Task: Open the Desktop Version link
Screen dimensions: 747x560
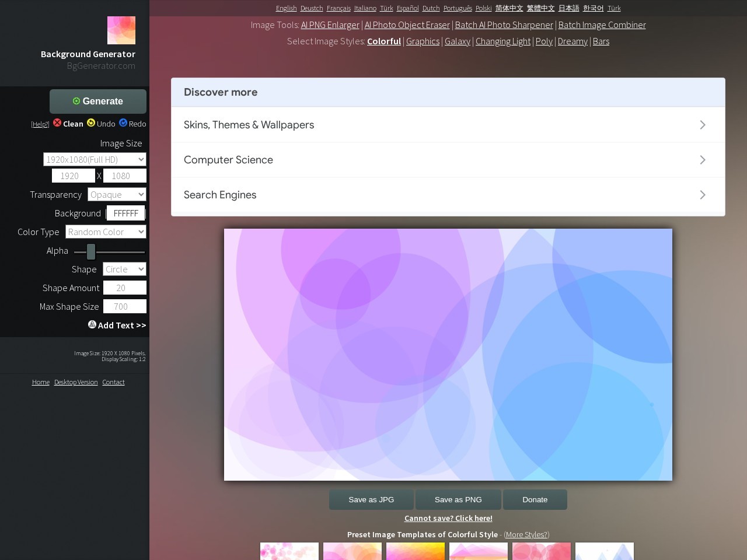Action: (76, 382)
